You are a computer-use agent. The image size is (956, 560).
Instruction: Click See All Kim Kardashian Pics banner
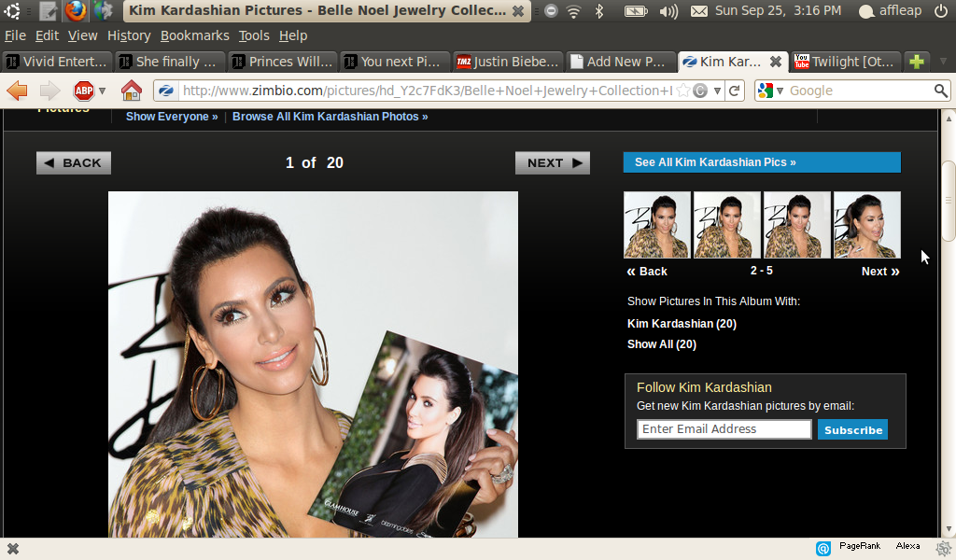762,162
